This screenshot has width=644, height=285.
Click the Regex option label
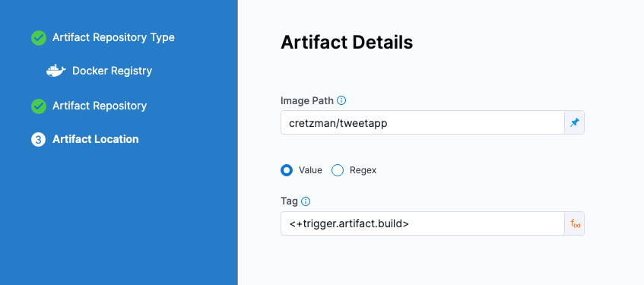pos(363,170)
